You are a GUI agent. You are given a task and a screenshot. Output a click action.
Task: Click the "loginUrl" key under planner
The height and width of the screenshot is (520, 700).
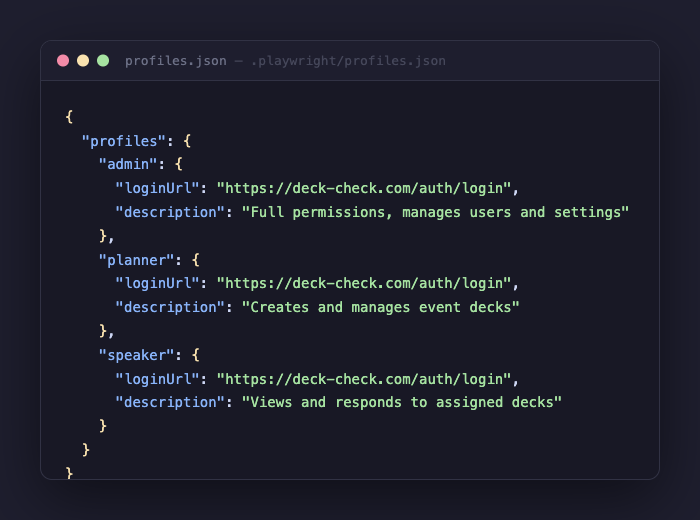tap(157, 283)
